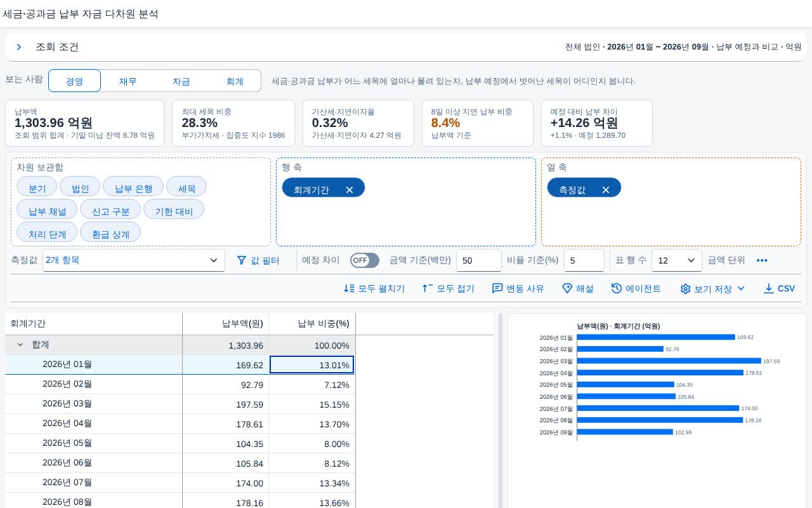
Task: Remove the 측정값 chip from the column axis
Action: click(606, 189)
